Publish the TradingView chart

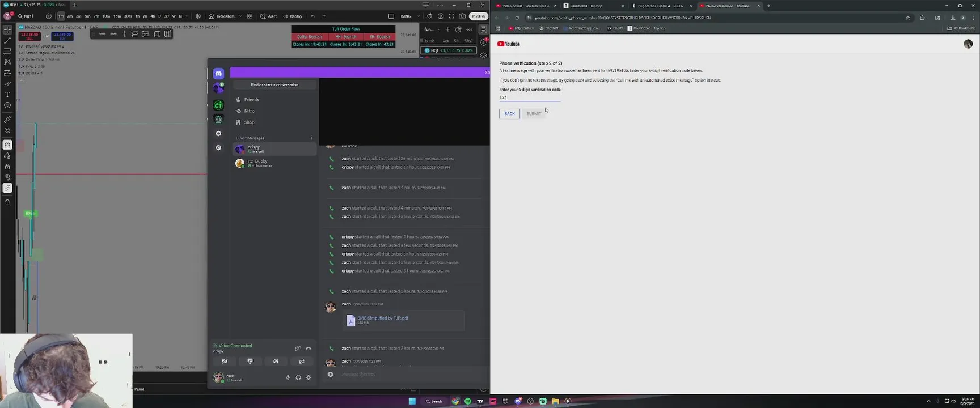coord(479,16)
